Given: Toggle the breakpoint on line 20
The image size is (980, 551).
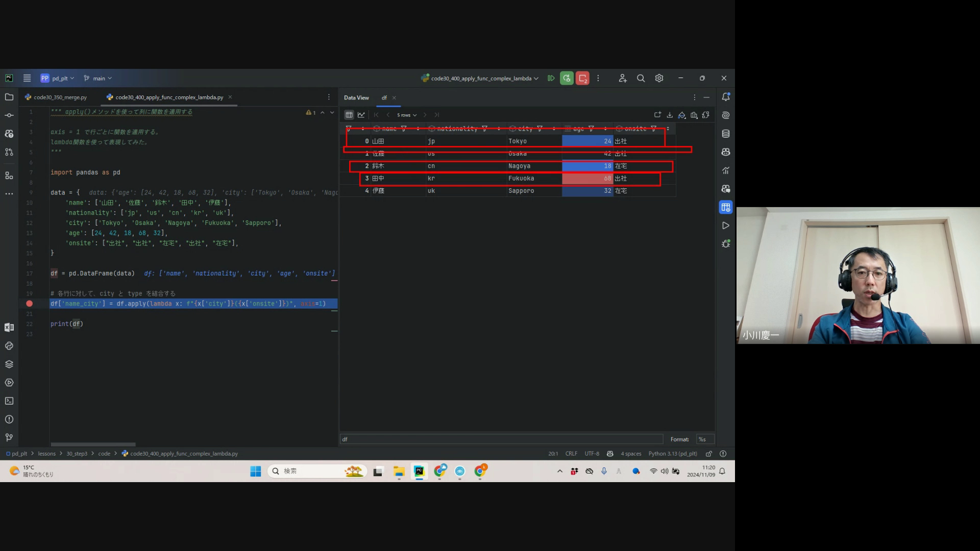Looking at the screenshot, I should [29, 304].
